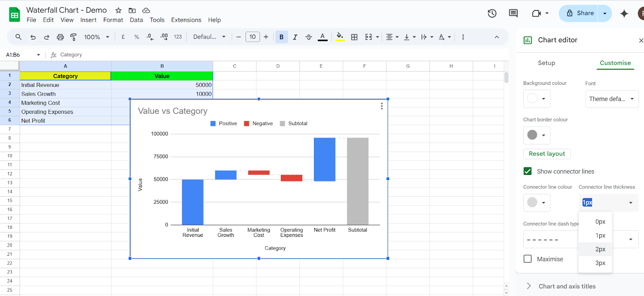Open the Insert menu
This screenshot has height=296, width=644.
pos(88,20)
